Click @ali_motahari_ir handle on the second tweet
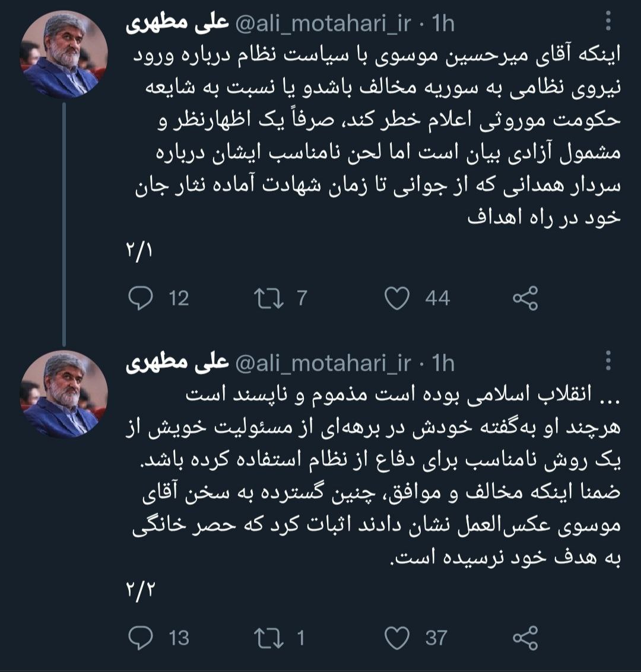Screen dimensions: 641x672 (324, 364)
